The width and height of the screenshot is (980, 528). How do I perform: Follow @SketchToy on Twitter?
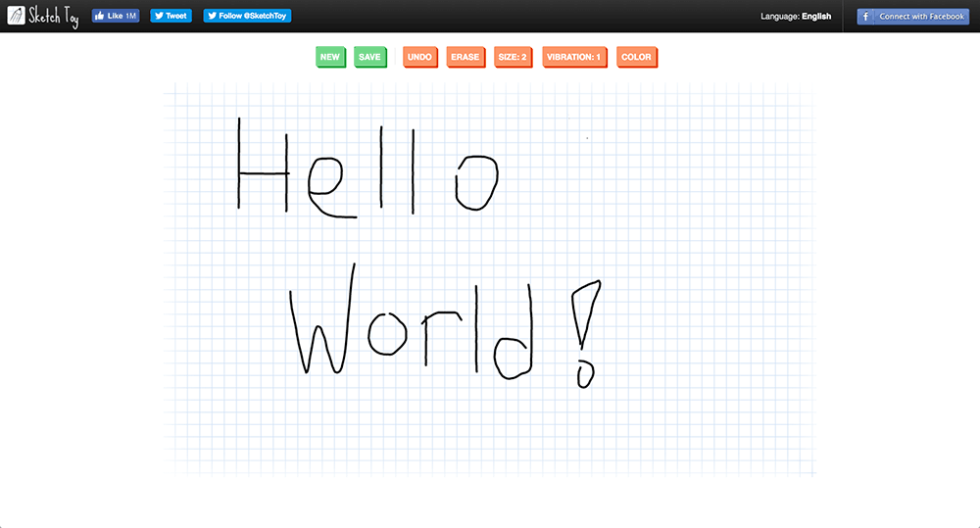pyautogui.click(x=247, y=16)
